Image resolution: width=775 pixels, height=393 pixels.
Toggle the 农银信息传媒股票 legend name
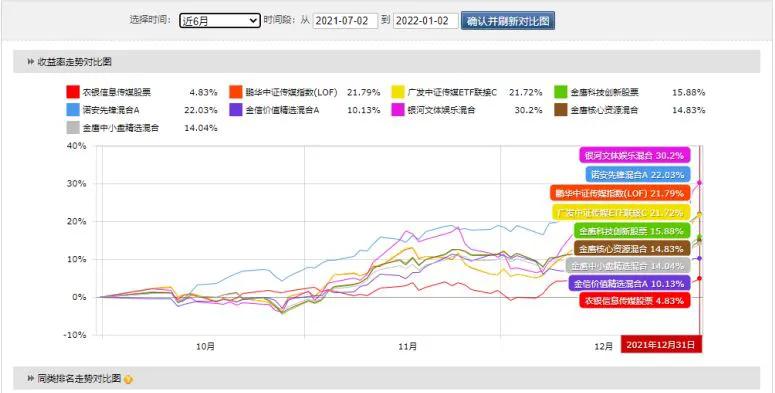coord(117,92)
